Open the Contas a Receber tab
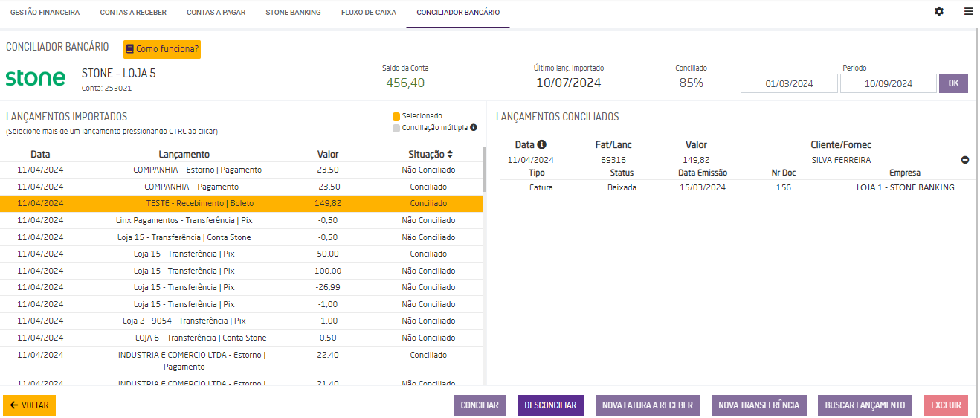 [133, 13]
